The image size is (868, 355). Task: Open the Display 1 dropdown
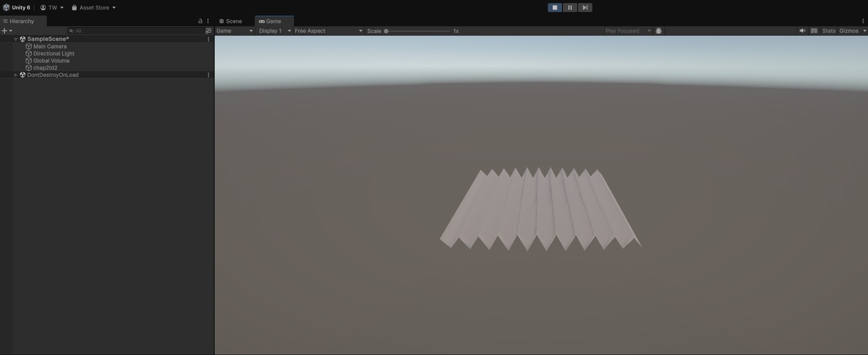pos(274,31)
